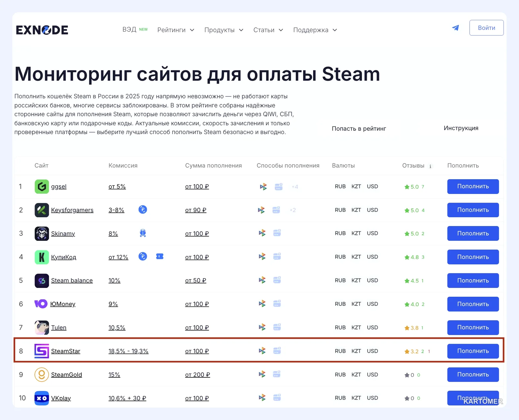This screenshot has width=519, height=420.
Task: Click the ticket coupon icon in КупиКод row
Action: point(160,256)
